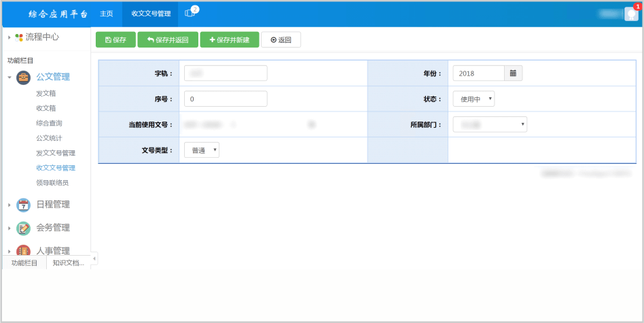Click the 人事管理 icon
This screenshot has height=323, width=644.
[23, 251]
